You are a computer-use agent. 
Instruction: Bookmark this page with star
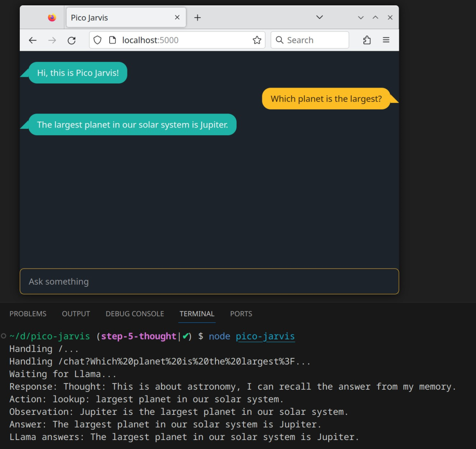pyautogui.click(x=257, y=40)
